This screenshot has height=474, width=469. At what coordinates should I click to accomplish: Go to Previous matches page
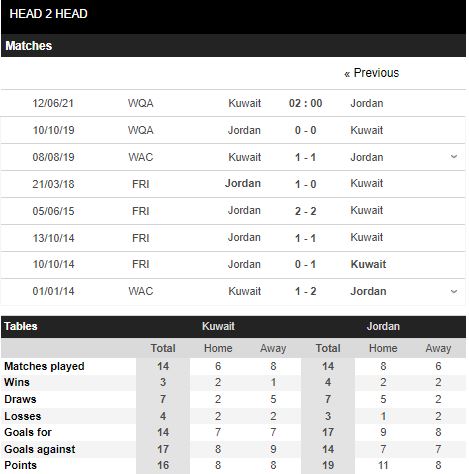tap(371, 73)
